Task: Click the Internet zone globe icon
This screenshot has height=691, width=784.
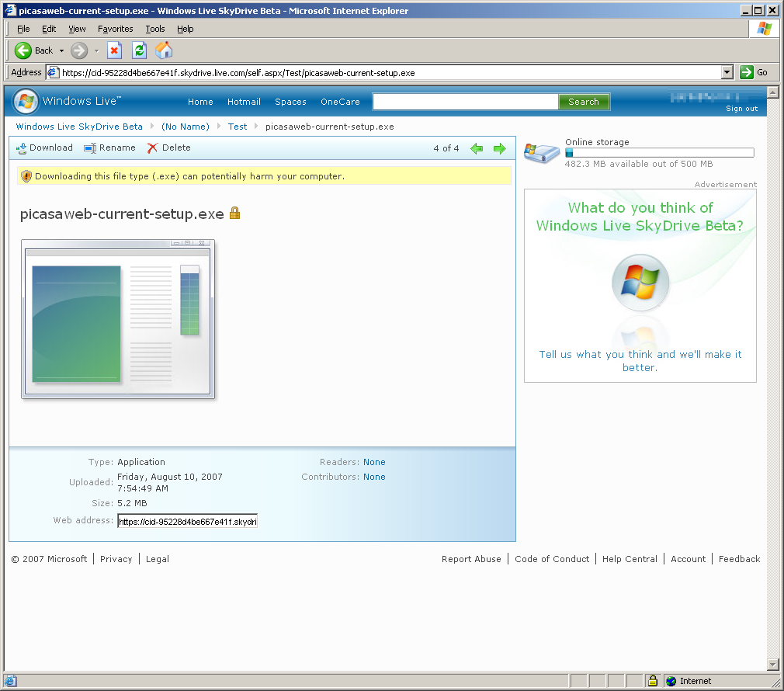Action: (671, 681)
